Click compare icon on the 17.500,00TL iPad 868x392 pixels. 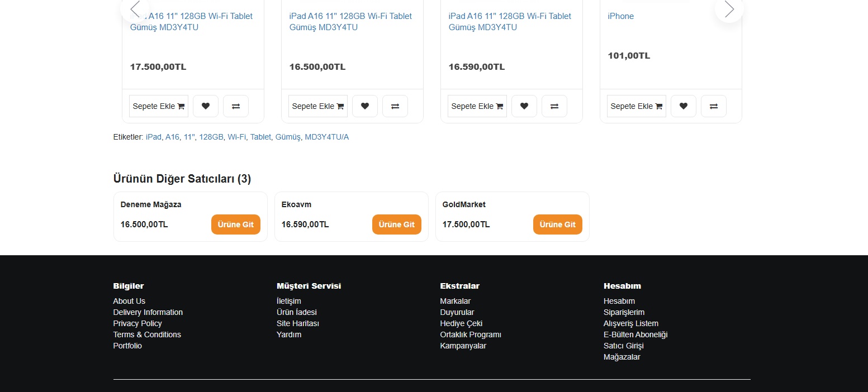tap(236, 106)
